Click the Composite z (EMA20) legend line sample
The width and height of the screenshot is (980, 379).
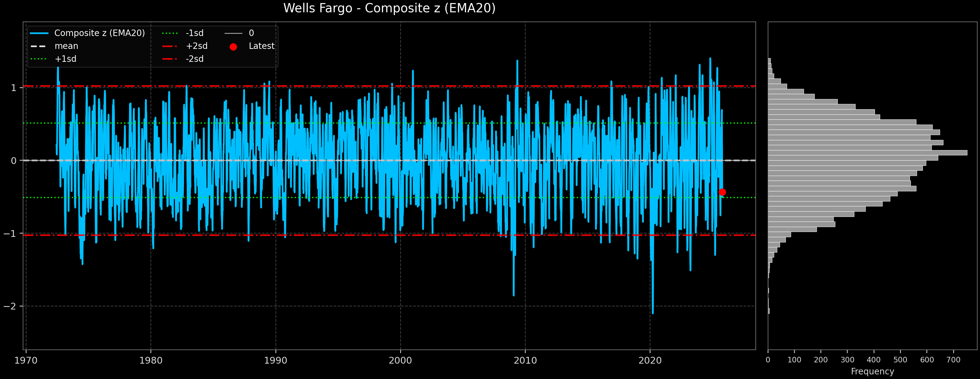coord(40,33)
